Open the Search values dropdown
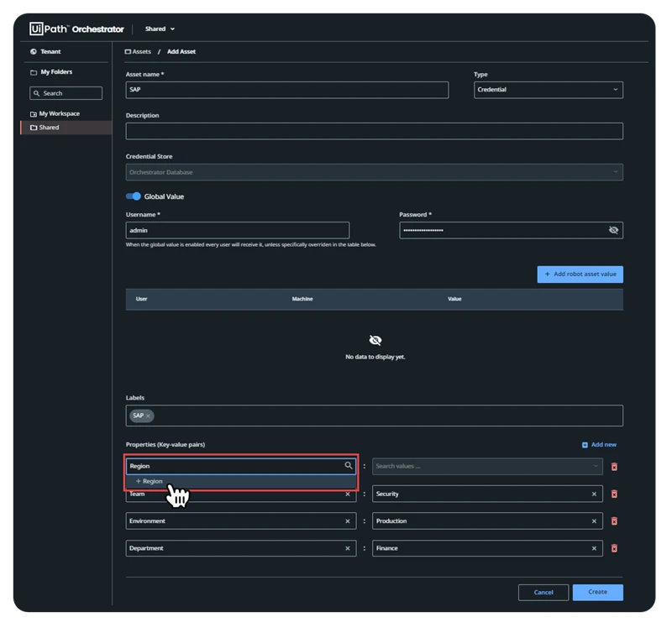The width and height of the screenshot is (672, 633). pos(487,466)
